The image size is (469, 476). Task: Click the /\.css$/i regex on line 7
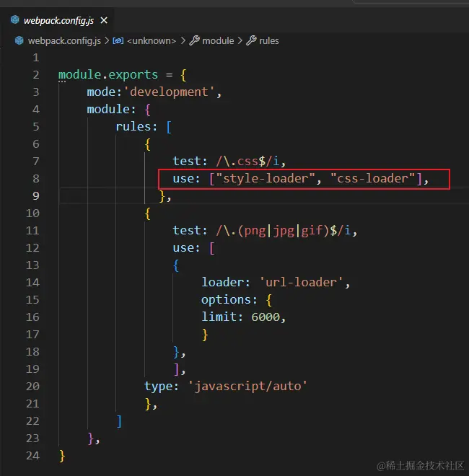coord(247,162)
